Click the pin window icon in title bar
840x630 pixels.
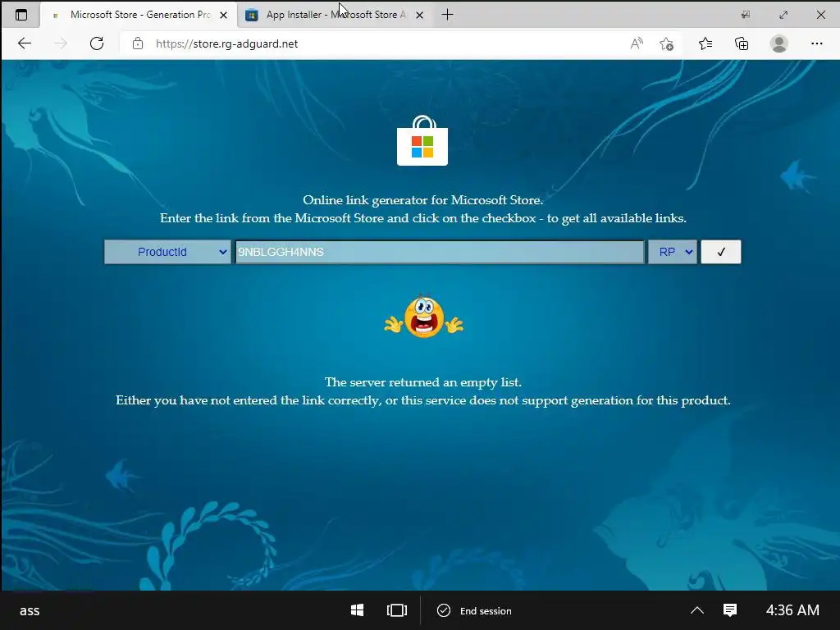coord(745,15)
